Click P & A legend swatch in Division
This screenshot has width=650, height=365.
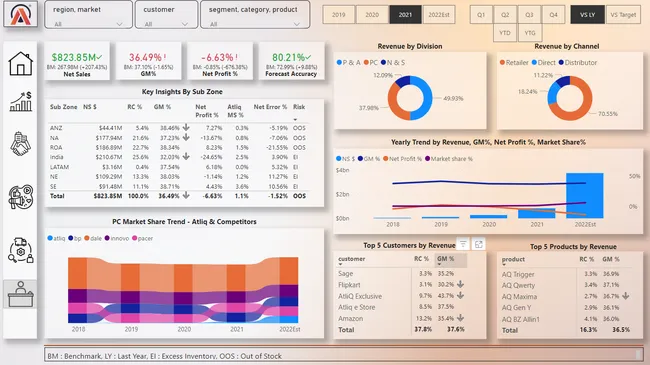pos(339,62)
